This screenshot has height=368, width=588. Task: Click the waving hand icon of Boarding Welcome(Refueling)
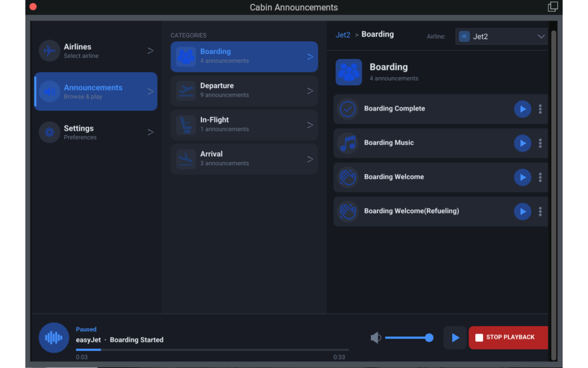point(348,212)
